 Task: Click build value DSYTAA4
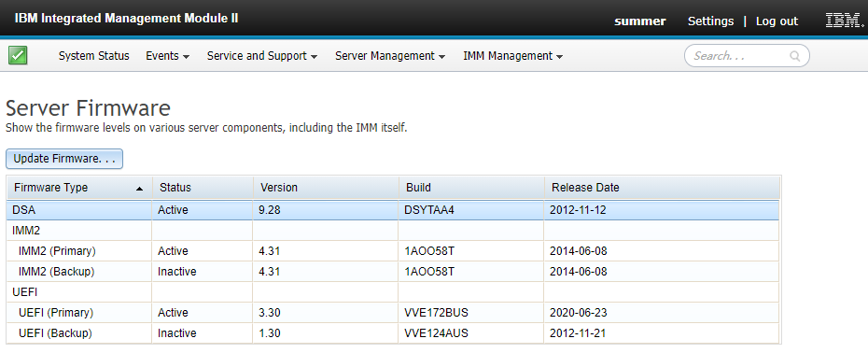429,210
